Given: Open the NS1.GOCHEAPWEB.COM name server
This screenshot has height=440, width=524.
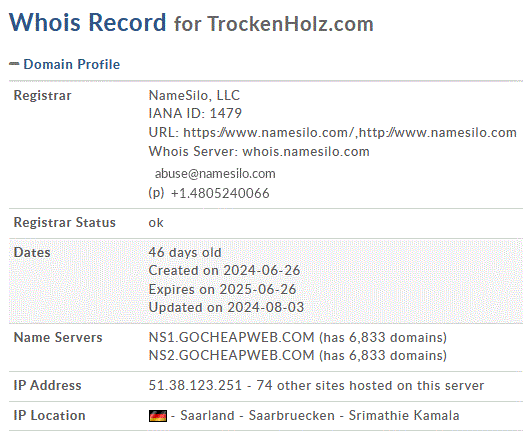Looking at the screenshot, I should [x=231, y=337].
